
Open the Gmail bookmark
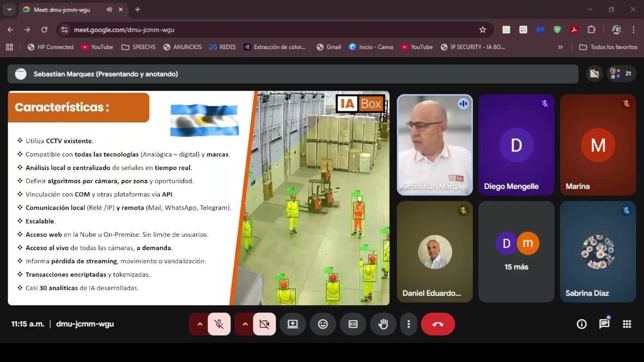tap(329, 47)
